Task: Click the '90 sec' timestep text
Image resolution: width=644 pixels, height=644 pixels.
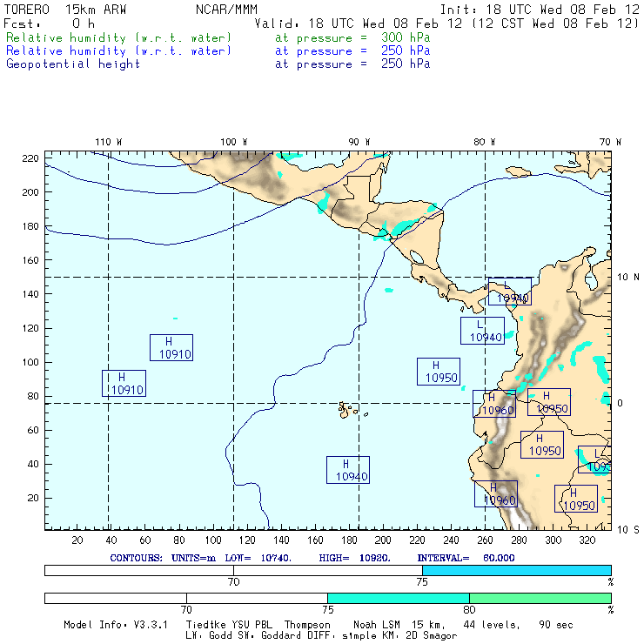Action: (x=556, y=625)
